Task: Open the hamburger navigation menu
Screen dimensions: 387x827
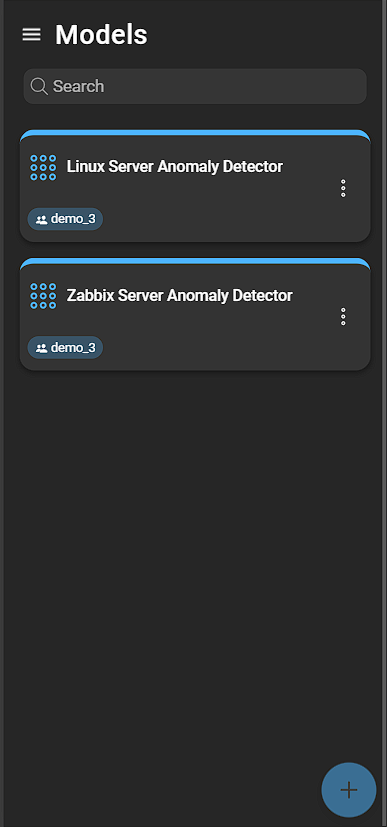Action: click(x=31, y=35)
